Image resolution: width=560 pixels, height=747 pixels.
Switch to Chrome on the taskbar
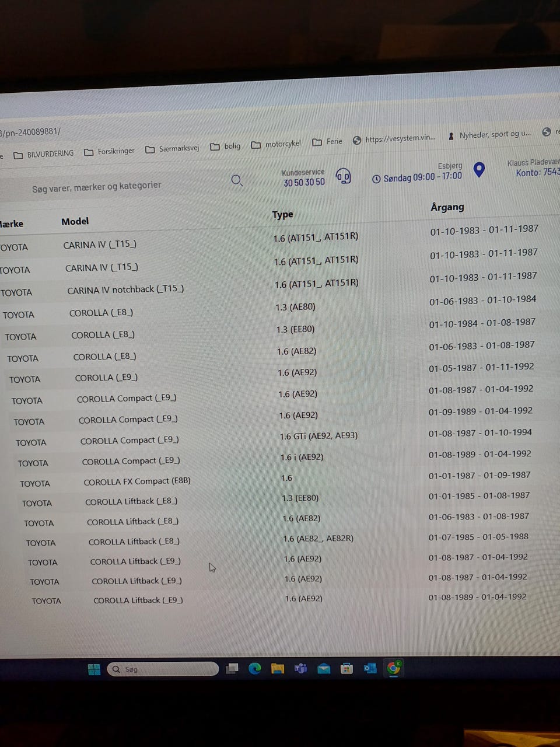pyautogui.click(x=394, y=668)
